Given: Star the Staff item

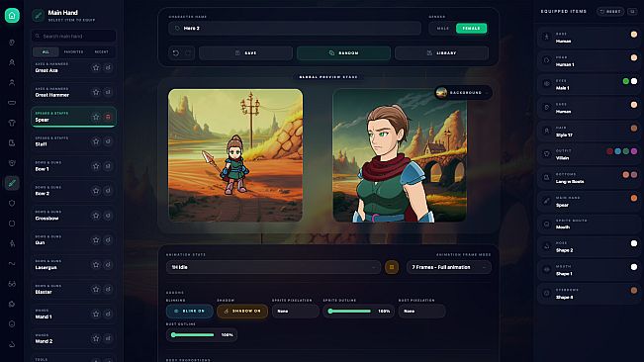Looking at the screenshot, I should (x=96, y=141).
